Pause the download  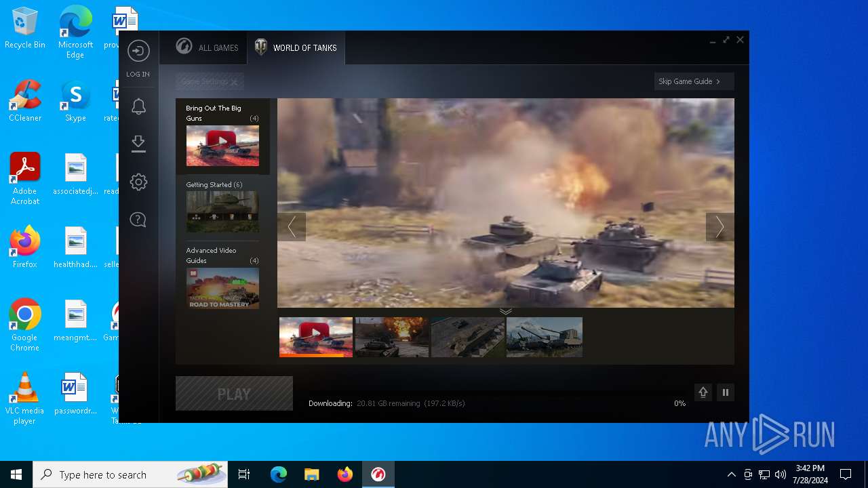coord(726,392)
